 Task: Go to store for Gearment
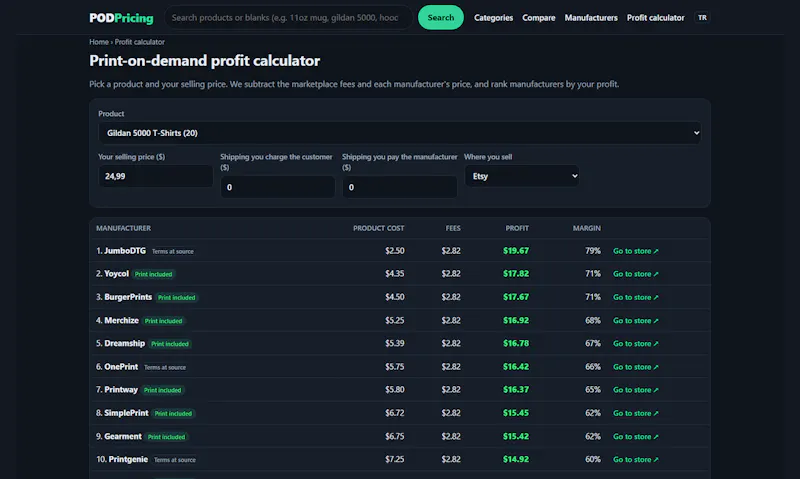636,437
